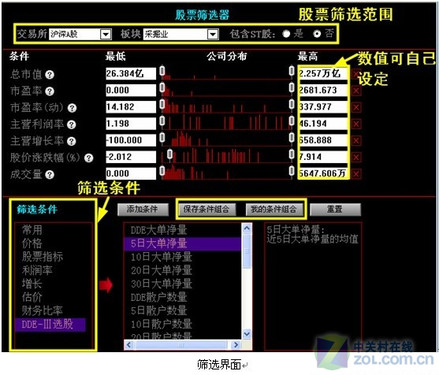
Task: Click down arrow of condition list scrollbar
Action: tap(247, 334)
